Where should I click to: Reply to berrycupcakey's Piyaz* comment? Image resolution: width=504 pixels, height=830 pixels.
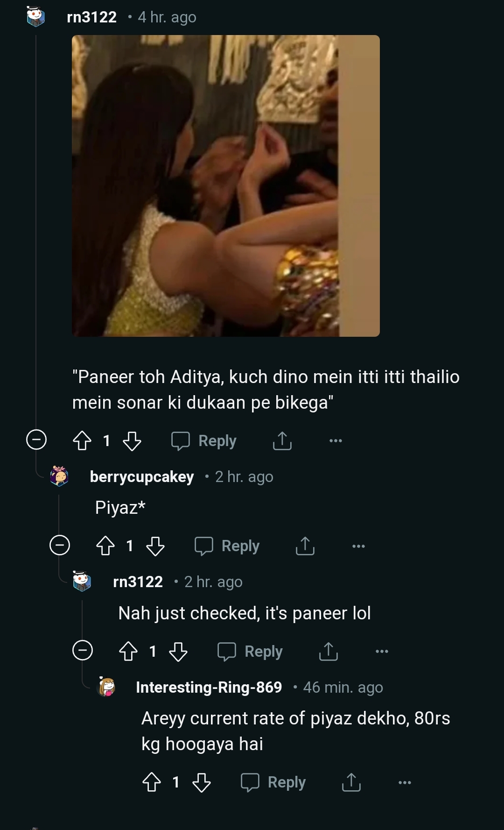click(x=227, y=546)
